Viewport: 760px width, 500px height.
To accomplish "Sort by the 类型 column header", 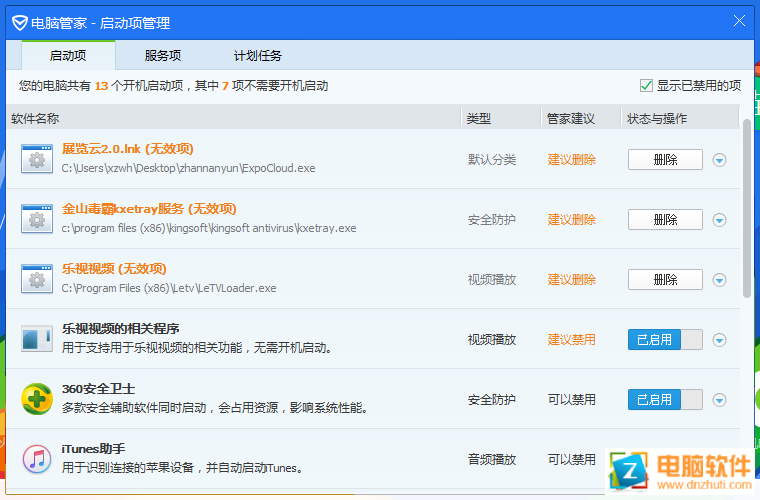I will click(x=501, y=118).
